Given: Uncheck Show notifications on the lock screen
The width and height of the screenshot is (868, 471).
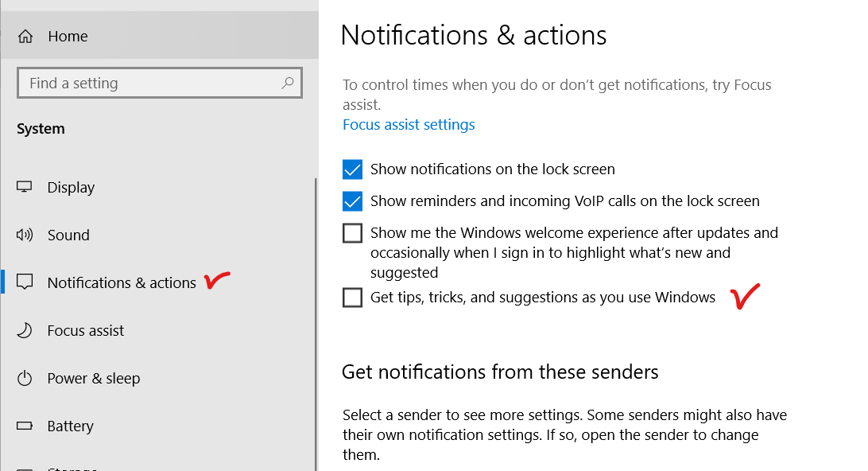Looking at the screenshot, I should coord(352,169).
